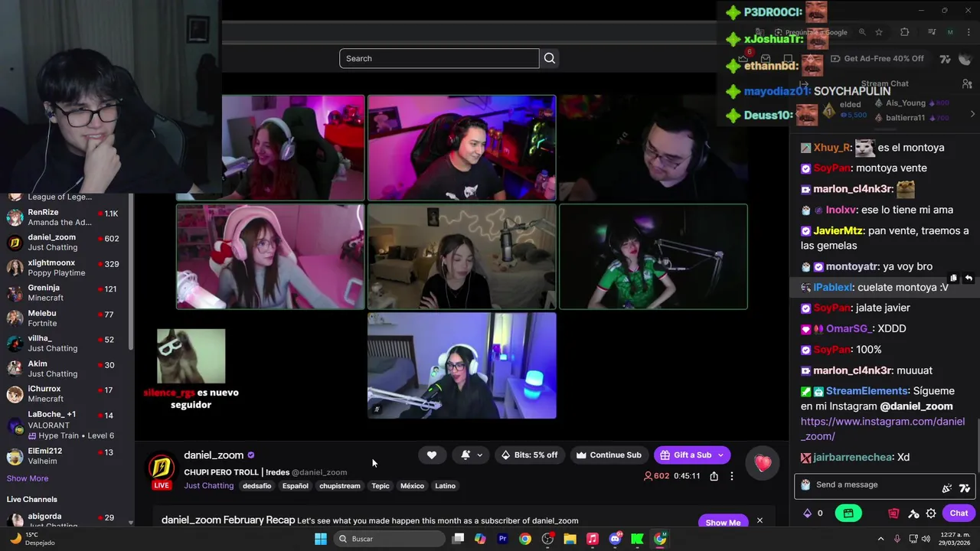This screenshot has width=980, height=551.
Task: Click the Chrome bookmark star icon
Action: [x=879, y=32]
